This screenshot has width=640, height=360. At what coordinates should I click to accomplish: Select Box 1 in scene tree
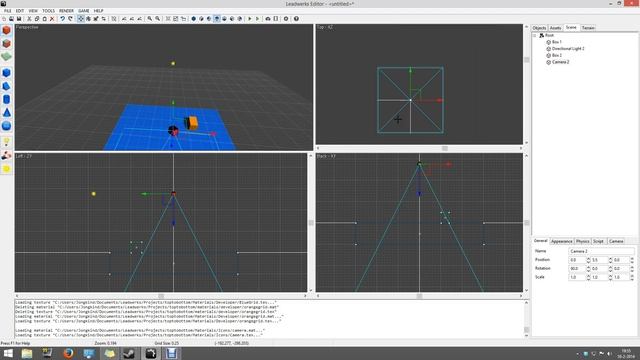[x=556, y=42]
